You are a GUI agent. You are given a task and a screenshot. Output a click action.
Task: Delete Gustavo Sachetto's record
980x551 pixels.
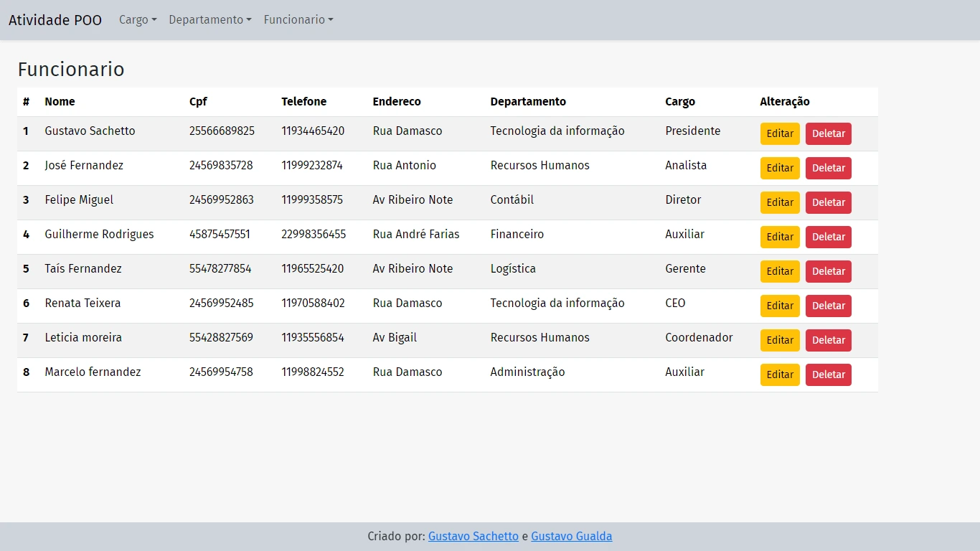(828, 133)
